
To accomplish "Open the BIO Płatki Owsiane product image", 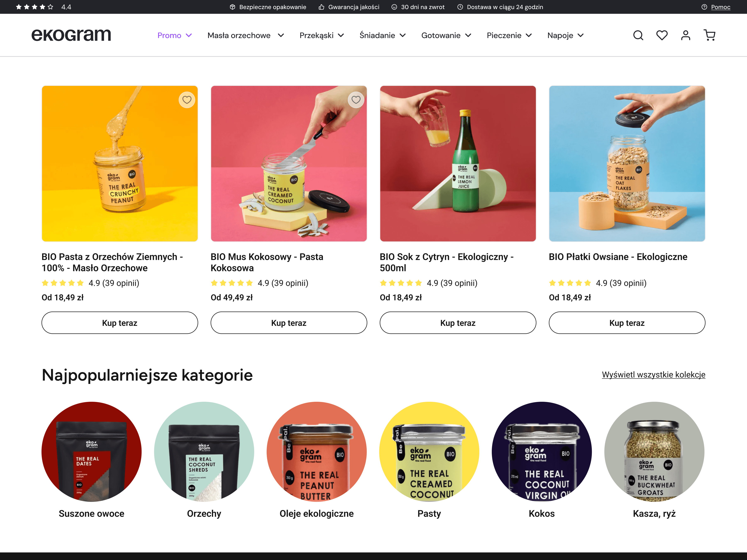I will 627,164.
